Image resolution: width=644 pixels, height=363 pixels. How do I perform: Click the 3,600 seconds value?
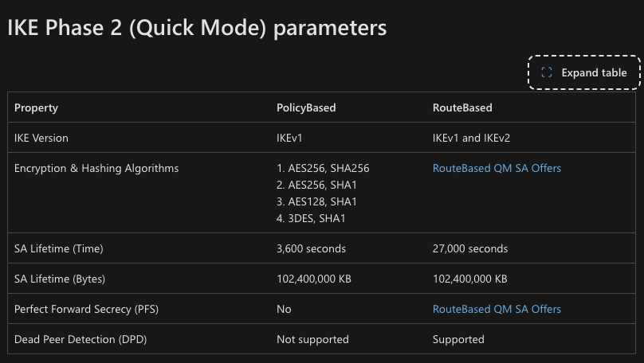tap(311, 248)
